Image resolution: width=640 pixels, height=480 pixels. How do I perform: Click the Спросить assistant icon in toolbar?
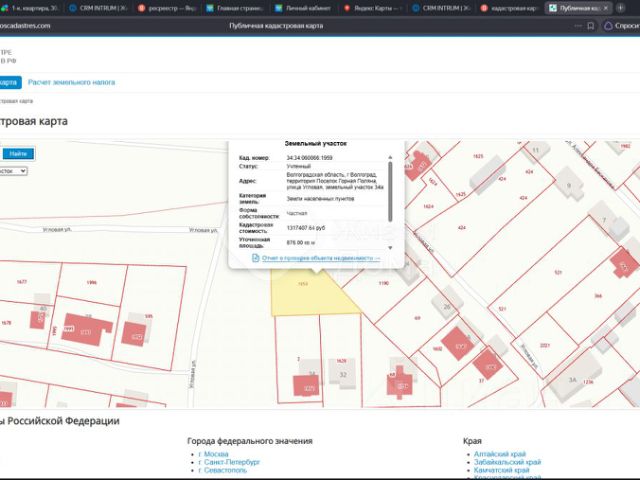click(608, 26)
